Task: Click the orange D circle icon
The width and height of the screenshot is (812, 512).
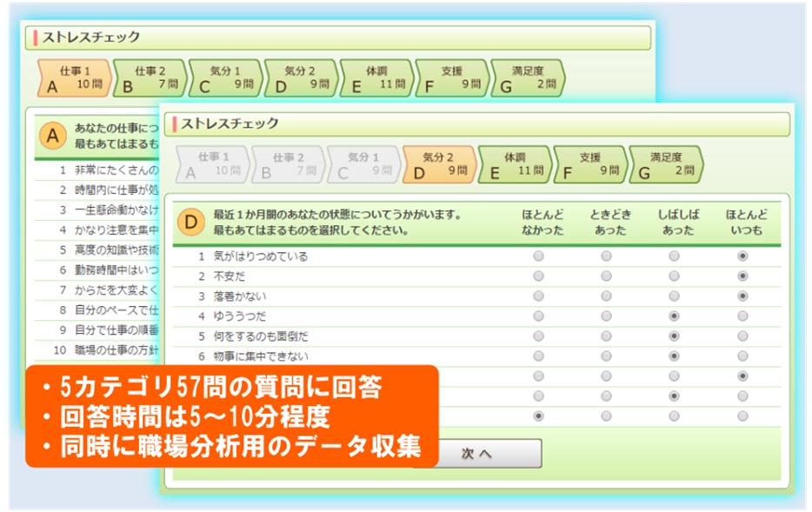Action: (x=190, y=222)
